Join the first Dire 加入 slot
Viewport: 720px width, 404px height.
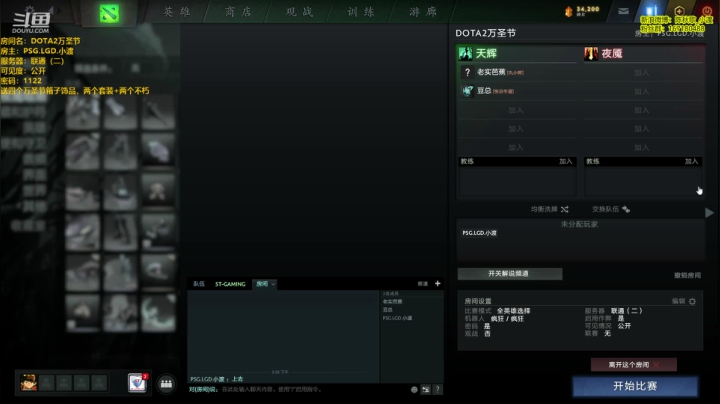(x=642, y=73)
